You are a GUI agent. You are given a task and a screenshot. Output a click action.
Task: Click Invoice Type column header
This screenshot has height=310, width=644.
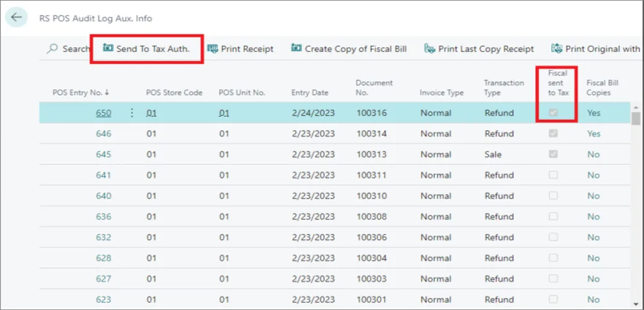coord(441,93)
